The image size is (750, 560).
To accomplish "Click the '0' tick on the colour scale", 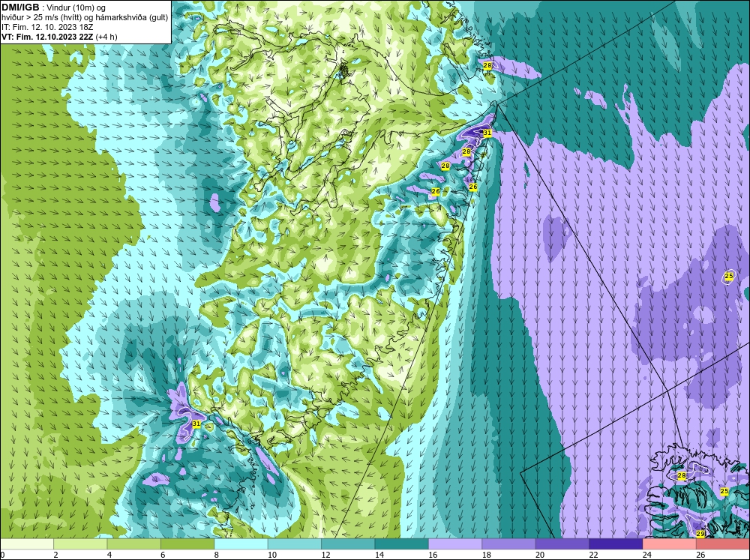I will pyautogui.click(x=2, y=556).
